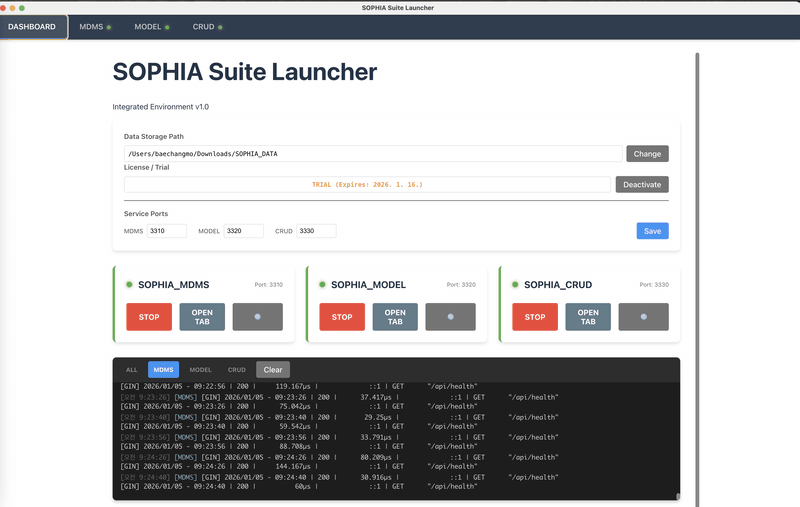
Task: Clear the log console
Action: pos(273,370)
